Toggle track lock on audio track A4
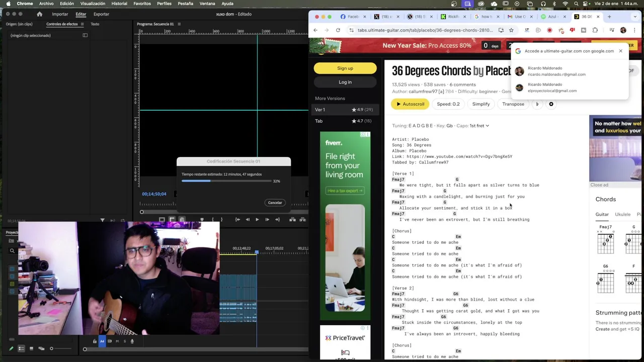 [95, 341]
